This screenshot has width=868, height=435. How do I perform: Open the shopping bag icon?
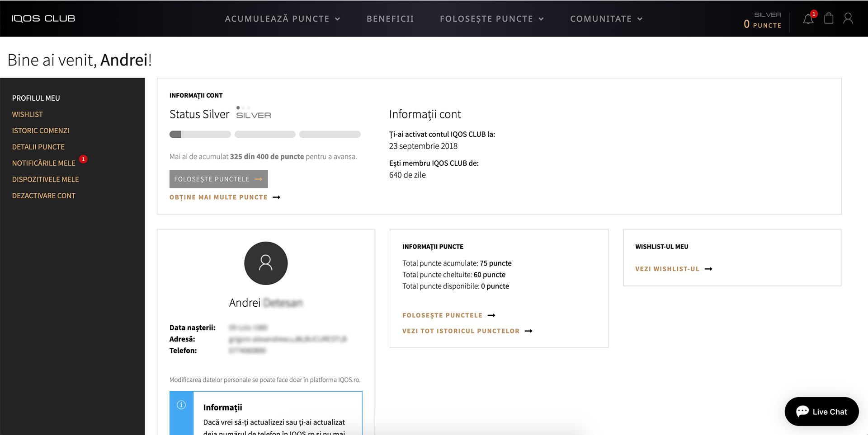pos(829,19)
